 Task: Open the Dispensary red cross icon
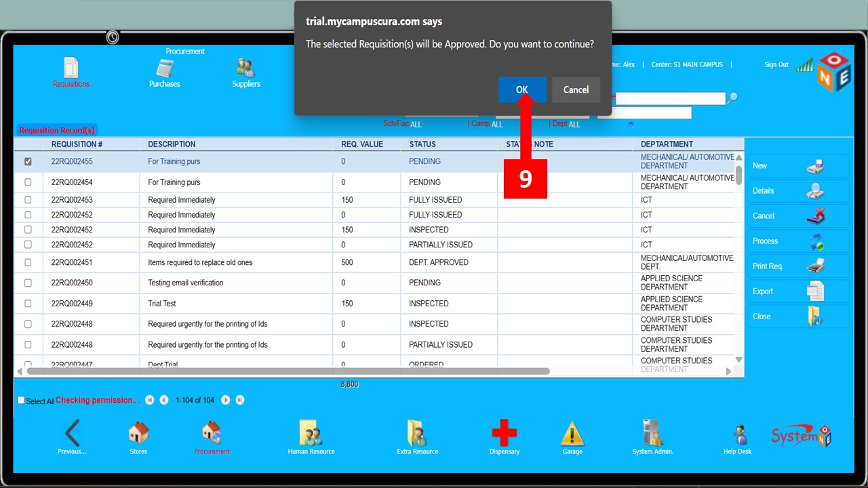504,433
